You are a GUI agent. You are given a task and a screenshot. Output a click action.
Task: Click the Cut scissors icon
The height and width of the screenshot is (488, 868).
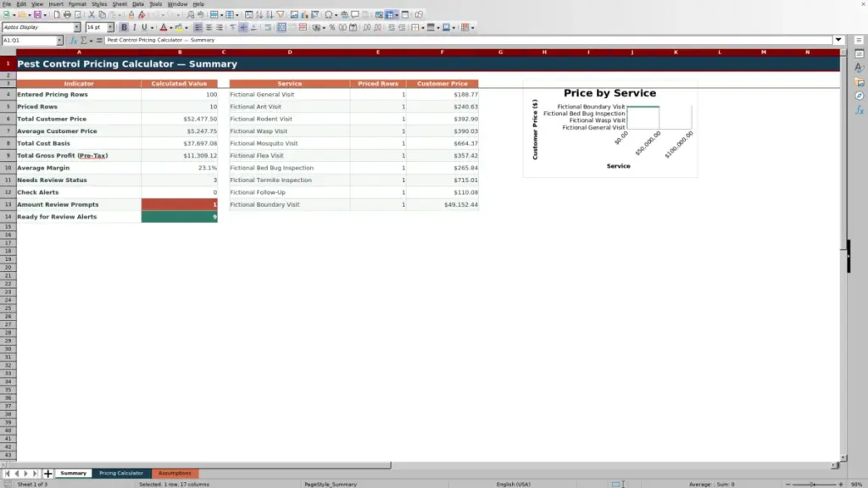click(x=92, y=14)
